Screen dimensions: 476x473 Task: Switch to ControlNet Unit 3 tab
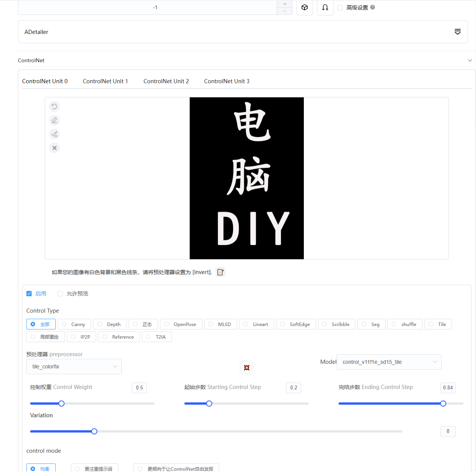pos(227,81)
